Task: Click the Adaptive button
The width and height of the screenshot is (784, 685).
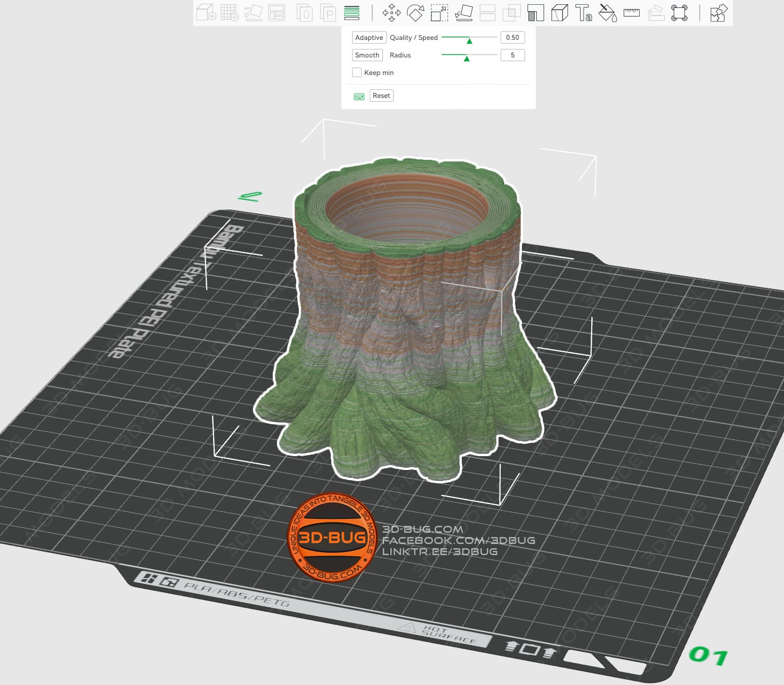Action: point(369,38)
